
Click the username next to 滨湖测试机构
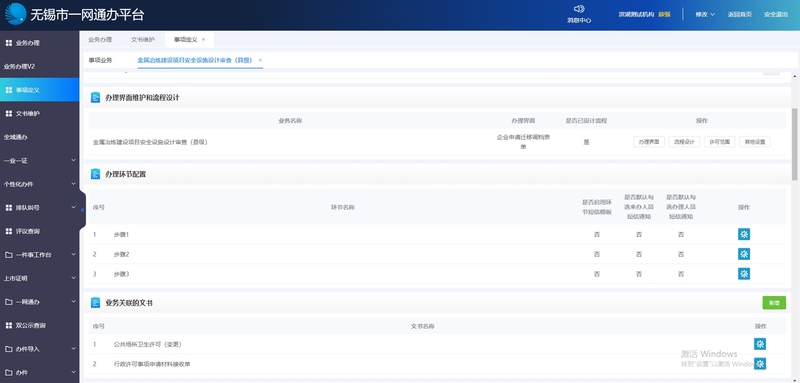tap(664, 14)
